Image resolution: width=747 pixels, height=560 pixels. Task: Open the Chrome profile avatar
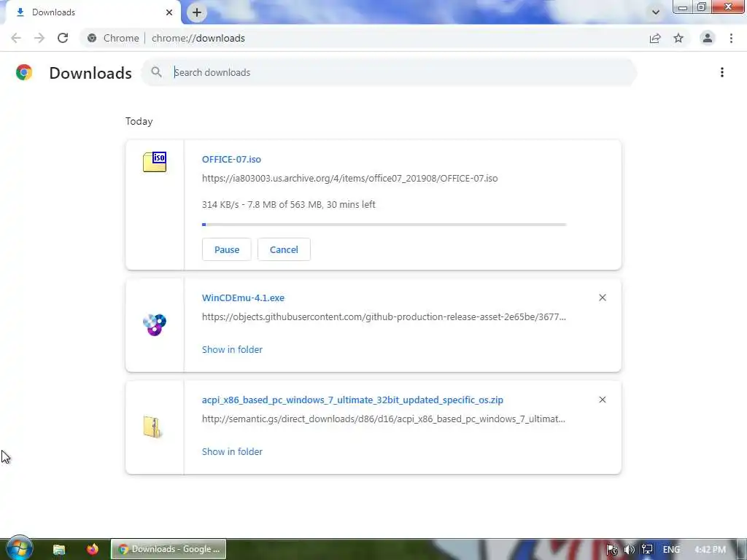coord(708,38)
